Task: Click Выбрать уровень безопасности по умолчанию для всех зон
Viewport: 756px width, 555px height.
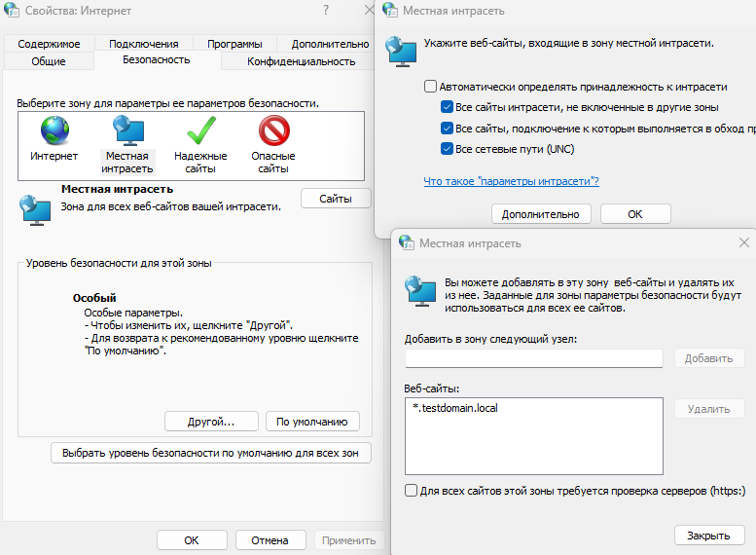Action: [x=211, y=453]
